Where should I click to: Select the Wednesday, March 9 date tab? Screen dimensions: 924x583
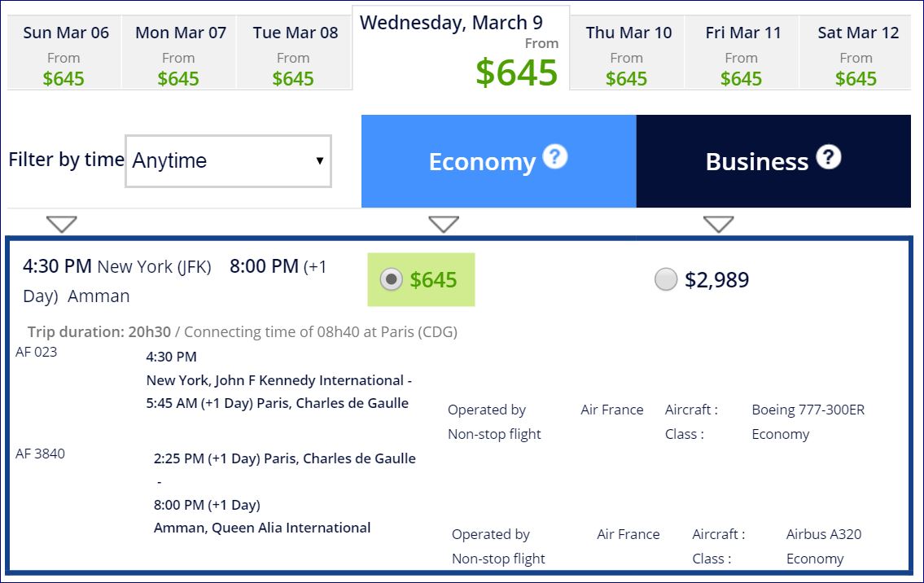461,49
